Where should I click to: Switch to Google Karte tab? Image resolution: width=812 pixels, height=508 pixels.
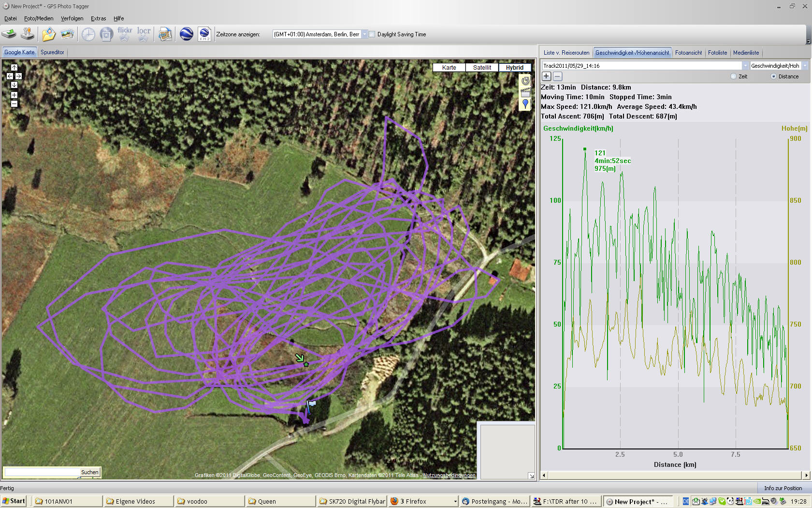click(19, 52)
